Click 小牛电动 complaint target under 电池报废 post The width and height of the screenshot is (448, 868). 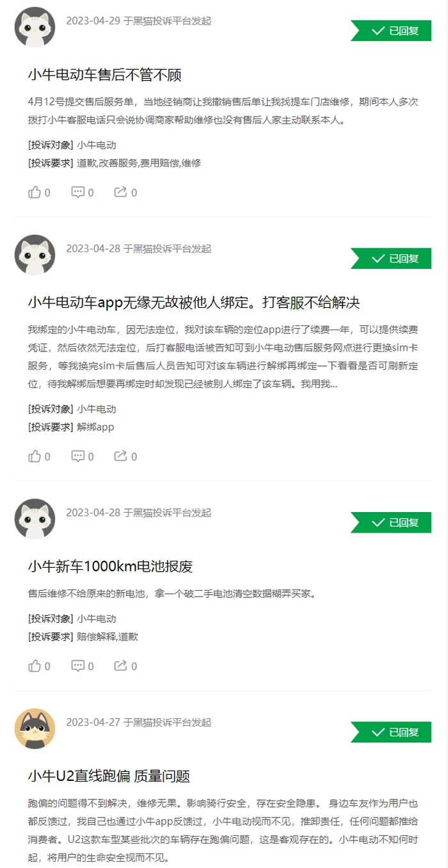pos(97,619)
